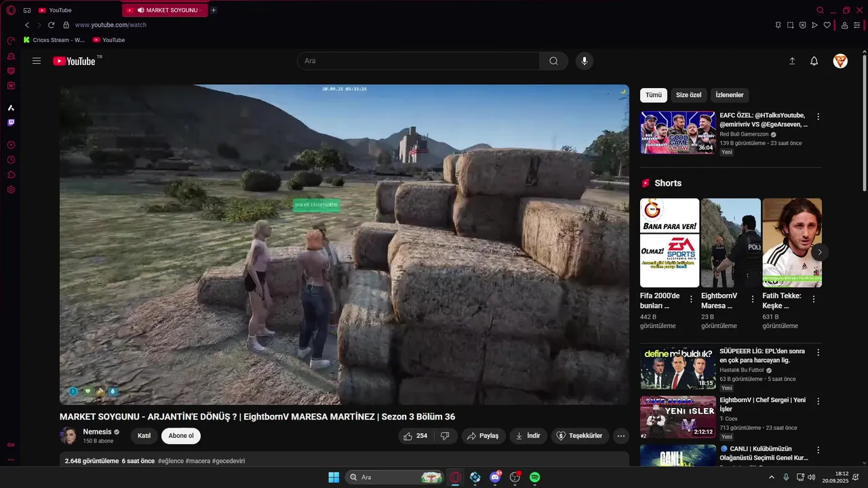Click the Katıl membership button
The image size is (868, 488).
pyautogui.click(x=144, y=436)
